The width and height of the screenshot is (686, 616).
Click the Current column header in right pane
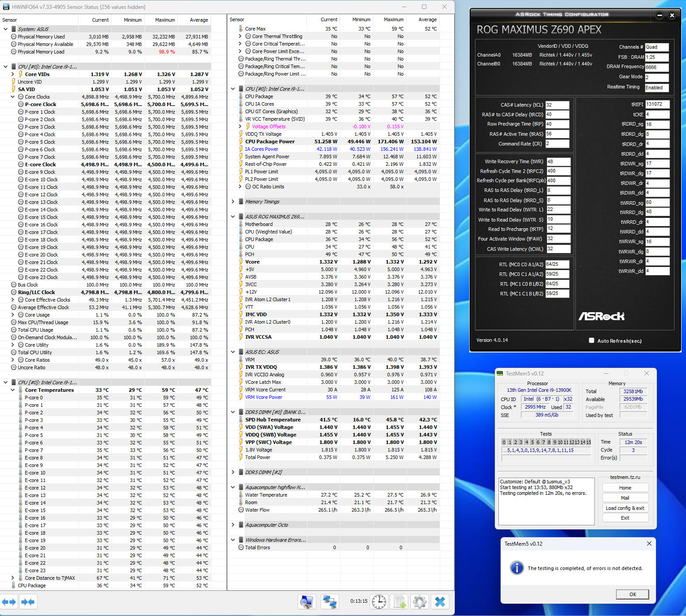pyautogui.click(x=324, y=19)
